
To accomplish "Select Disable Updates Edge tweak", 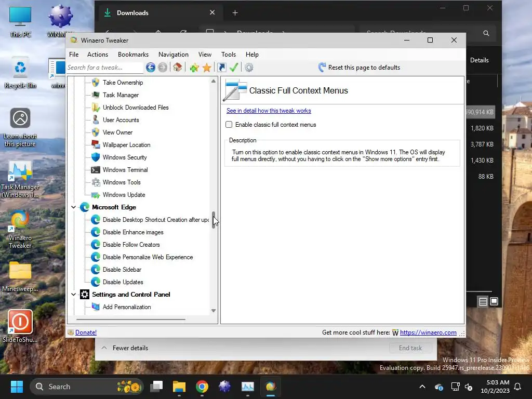I will [x=123, y=282].
